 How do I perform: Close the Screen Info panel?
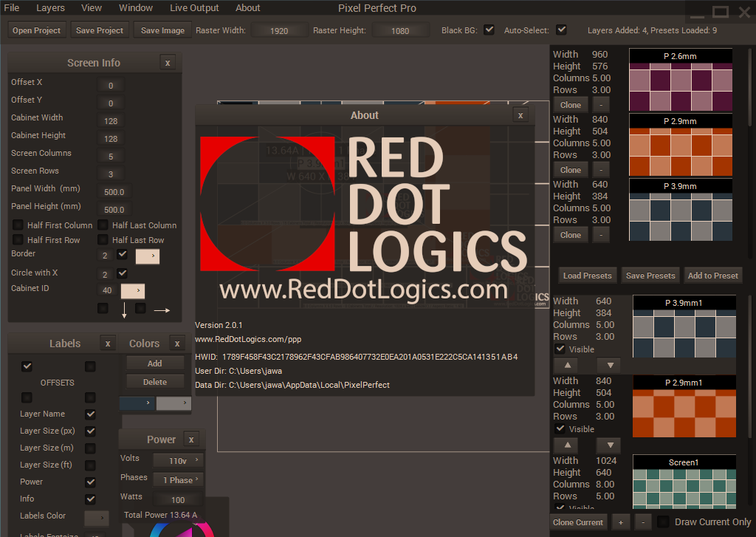click(x=168, y=63)
